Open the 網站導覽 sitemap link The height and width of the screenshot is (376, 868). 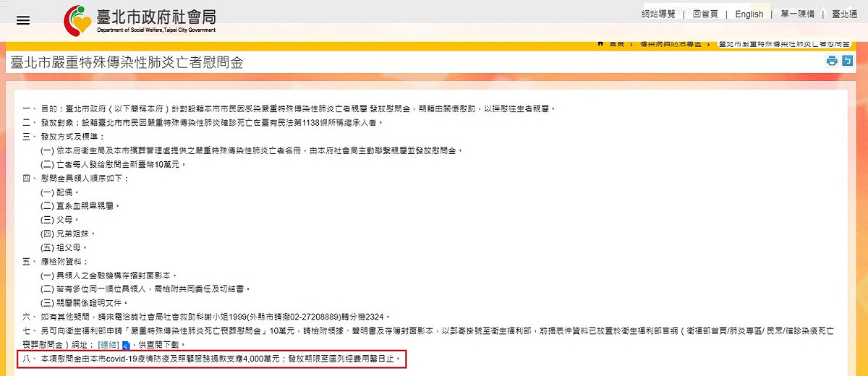(x=658, y=14)
